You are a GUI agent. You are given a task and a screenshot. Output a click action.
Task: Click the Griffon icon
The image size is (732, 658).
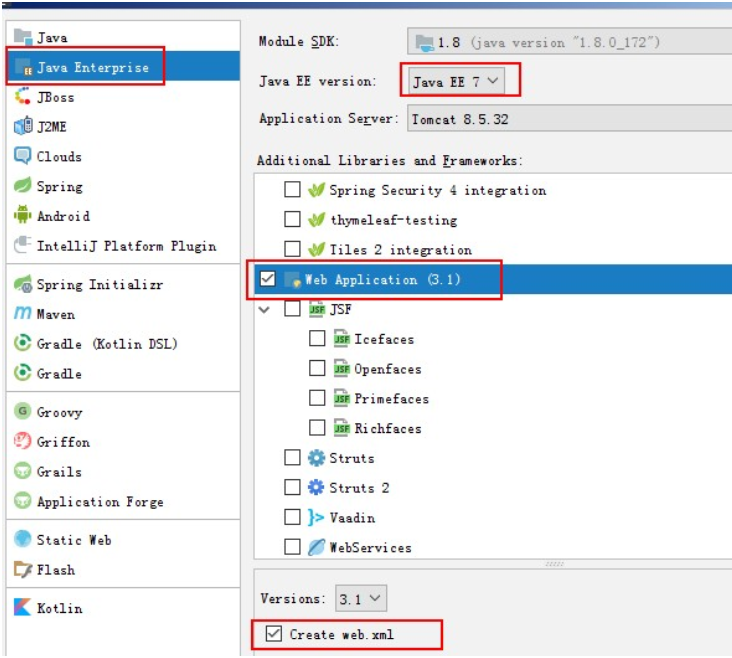coord(23,441)
